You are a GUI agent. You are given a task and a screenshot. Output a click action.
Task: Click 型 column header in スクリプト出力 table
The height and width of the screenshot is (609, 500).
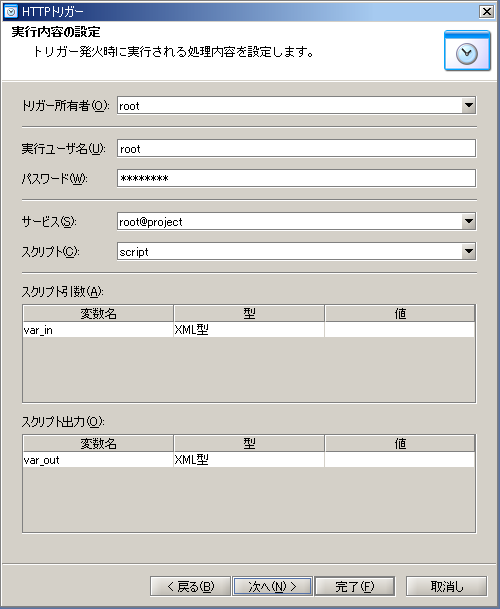point(249,444)
